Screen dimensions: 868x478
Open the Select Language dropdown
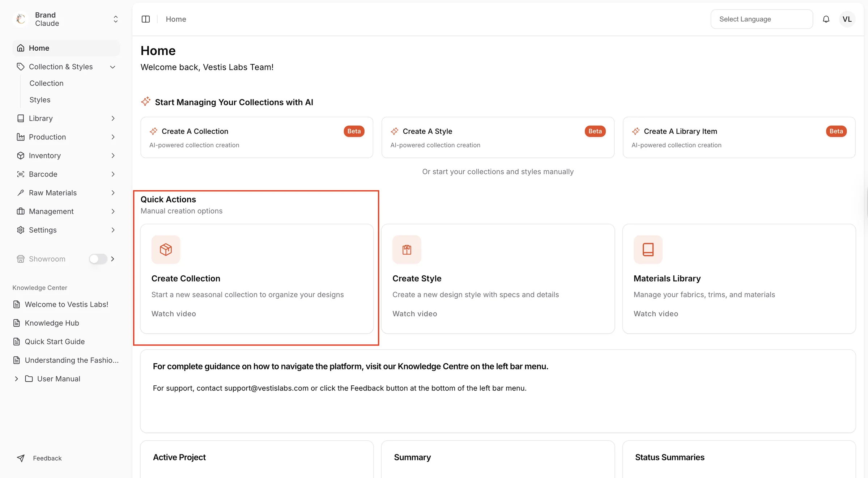pyautogui.click(x=762, y=19)
